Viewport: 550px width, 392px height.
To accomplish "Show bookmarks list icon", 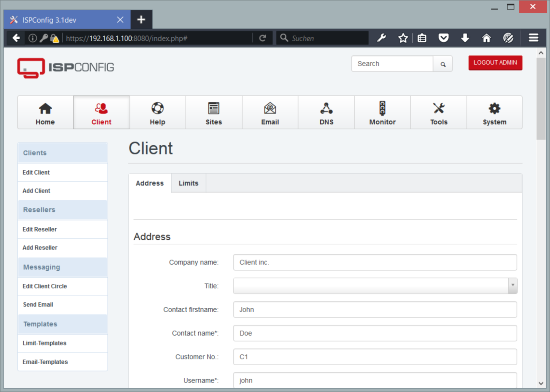I will [x=422, y=38].
